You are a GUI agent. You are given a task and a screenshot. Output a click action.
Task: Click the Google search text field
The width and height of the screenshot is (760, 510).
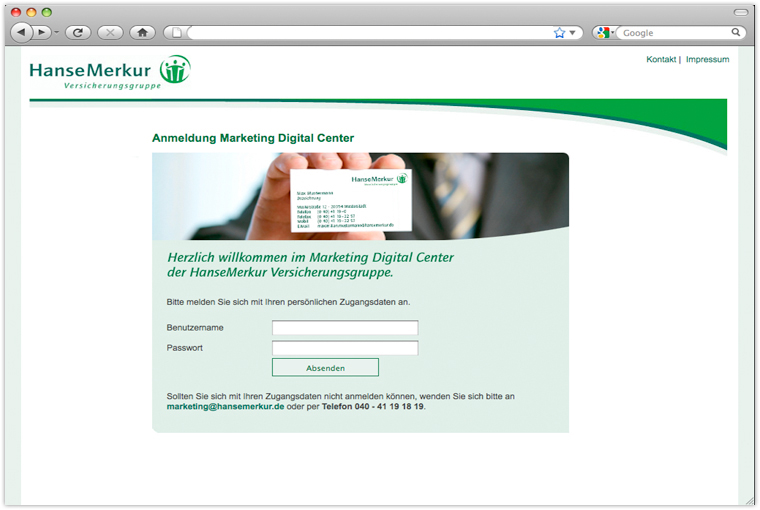pyautogui.click(x=675, y=32)
